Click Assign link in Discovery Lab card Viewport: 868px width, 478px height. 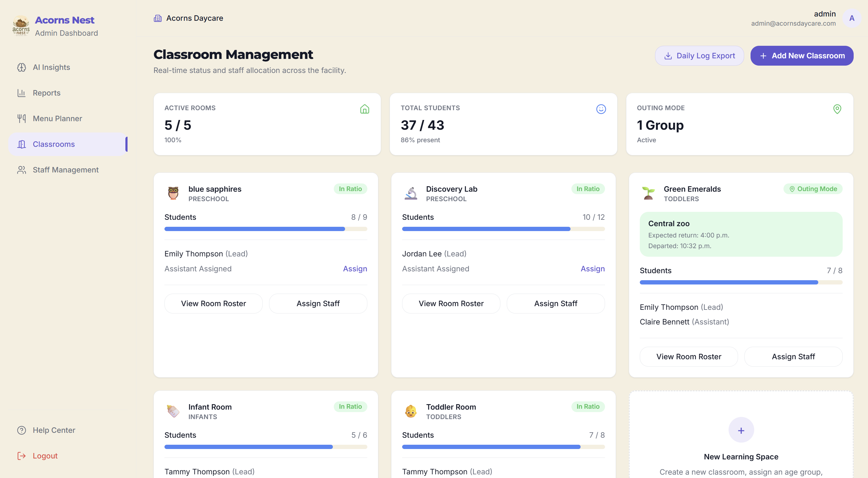[x=592, y=269]
